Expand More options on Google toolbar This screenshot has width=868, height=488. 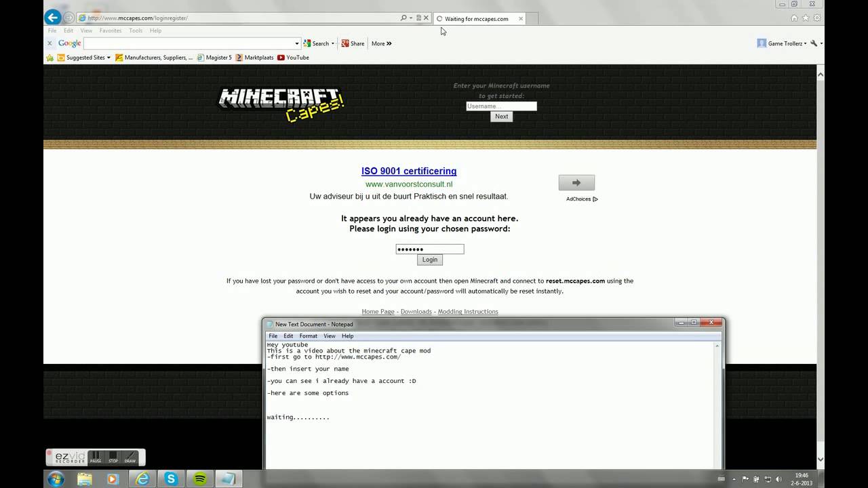pos(381,43)
